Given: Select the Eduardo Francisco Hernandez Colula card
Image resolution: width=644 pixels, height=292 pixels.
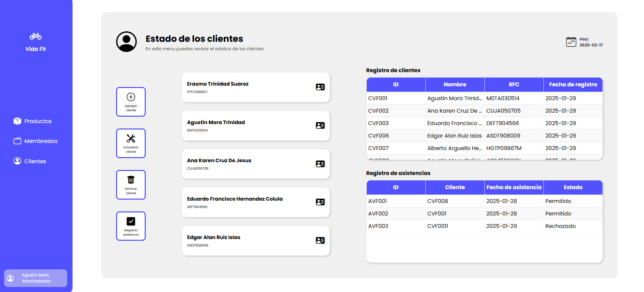Looking at the screenshot, I should pyautogui.click(x=256, y=202).
